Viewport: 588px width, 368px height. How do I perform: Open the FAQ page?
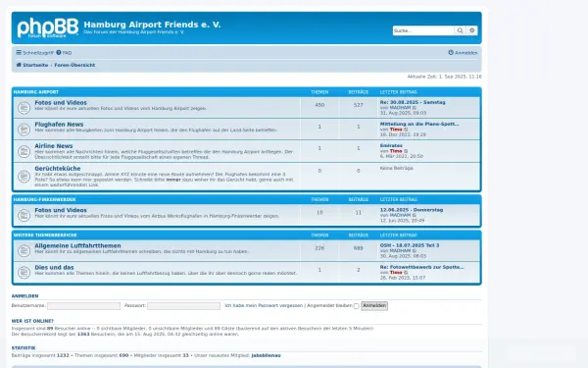64,53
